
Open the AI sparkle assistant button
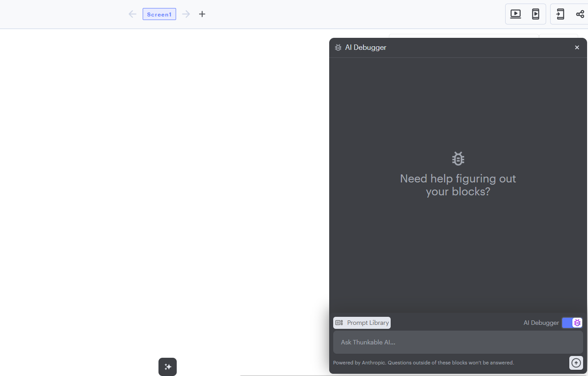pyautogui.click(x=167, y=367)
